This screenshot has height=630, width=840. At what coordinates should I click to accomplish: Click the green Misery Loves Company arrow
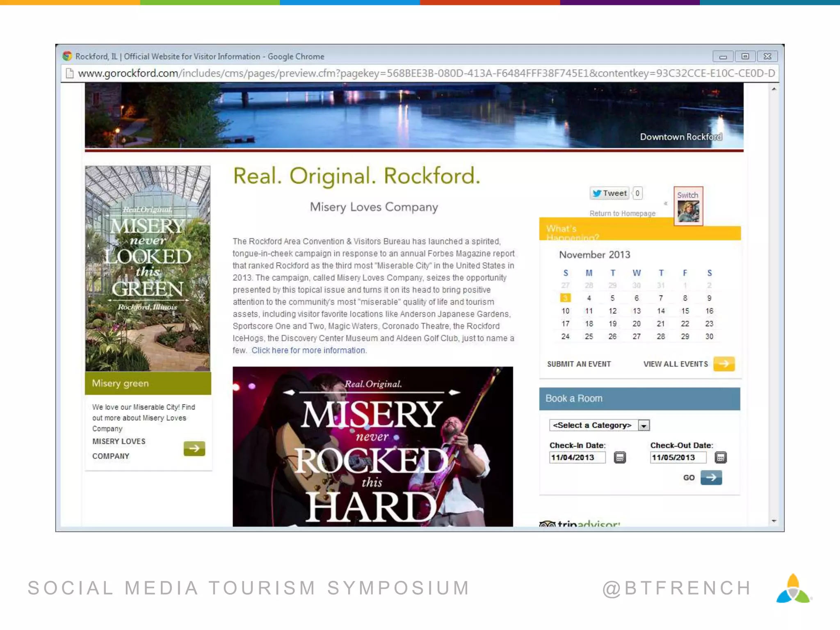pyautogui.click(x=194, y=448)
